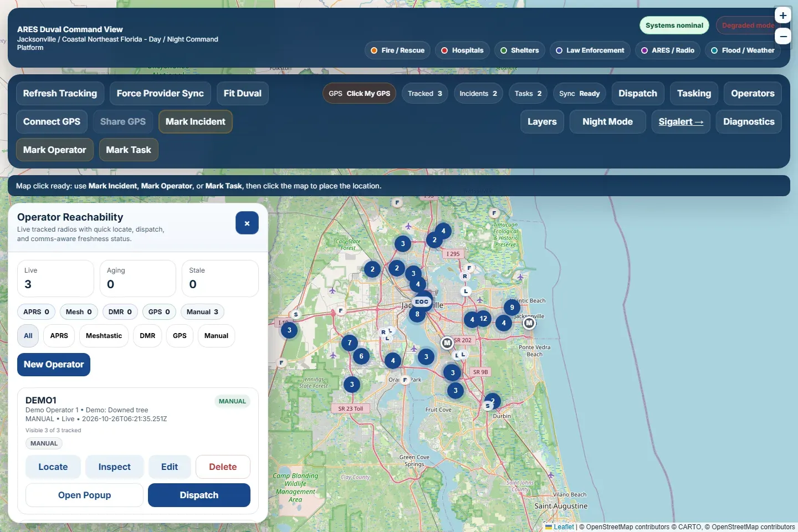Zoom out the map with minus button

click(x=782, y=37)
